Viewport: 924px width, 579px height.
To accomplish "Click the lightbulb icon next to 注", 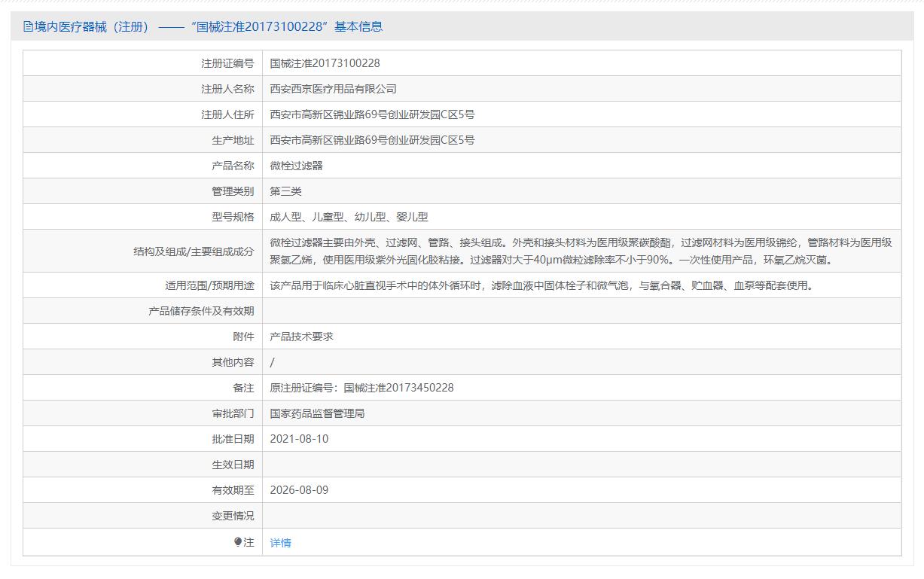I will [x=238, y=542].
